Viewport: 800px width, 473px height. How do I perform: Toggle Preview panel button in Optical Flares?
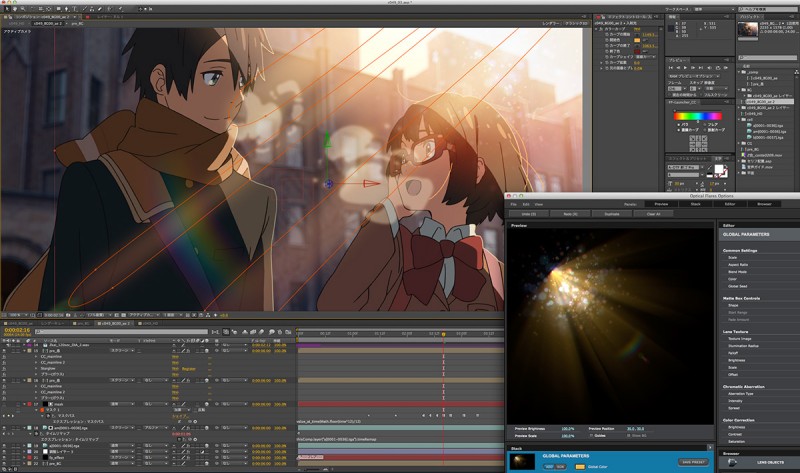661,204
